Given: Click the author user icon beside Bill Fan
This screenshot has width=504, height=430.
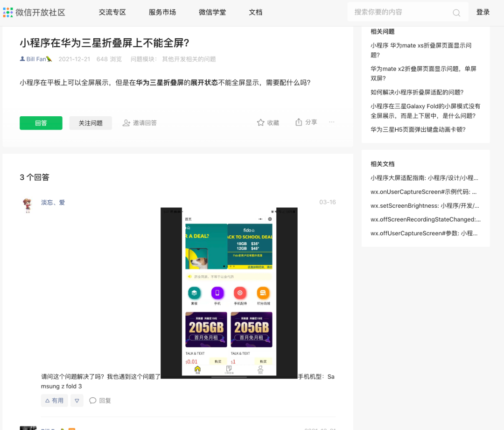Looking at the screenshot, I should pyautogui.click(x=22, y=59).
